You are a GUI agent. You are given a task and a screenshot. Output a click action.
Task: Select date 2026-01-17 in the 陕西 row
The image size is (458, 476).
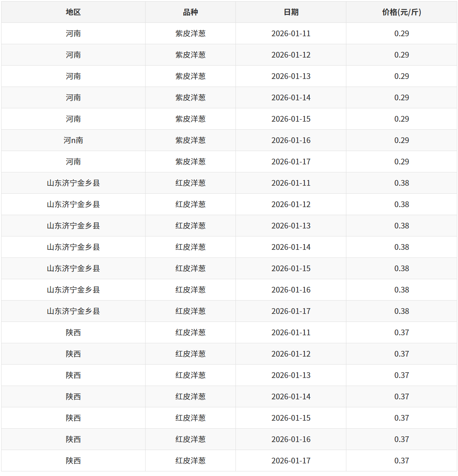pyautogui.click(x=291, y=461)
